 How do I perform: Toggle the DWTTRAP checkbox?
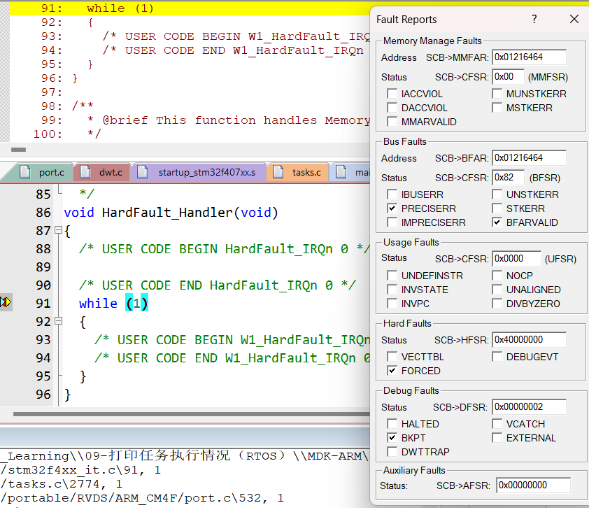coord(392,452)
